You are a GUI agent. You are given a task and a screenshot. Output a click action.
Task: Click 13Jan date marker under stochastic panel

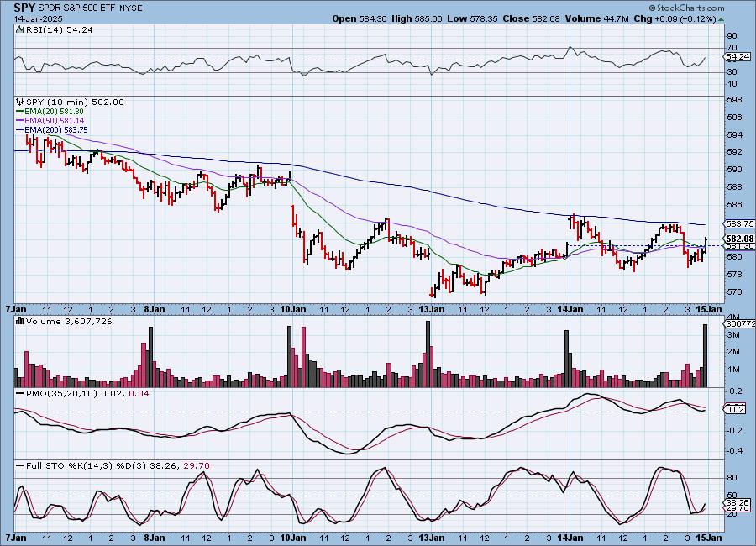tap(432, 538)
